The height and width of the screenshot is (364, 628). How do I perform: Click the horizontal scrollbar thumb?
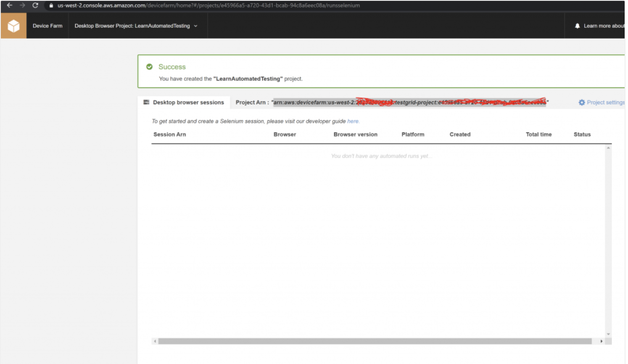pos(375,341)
